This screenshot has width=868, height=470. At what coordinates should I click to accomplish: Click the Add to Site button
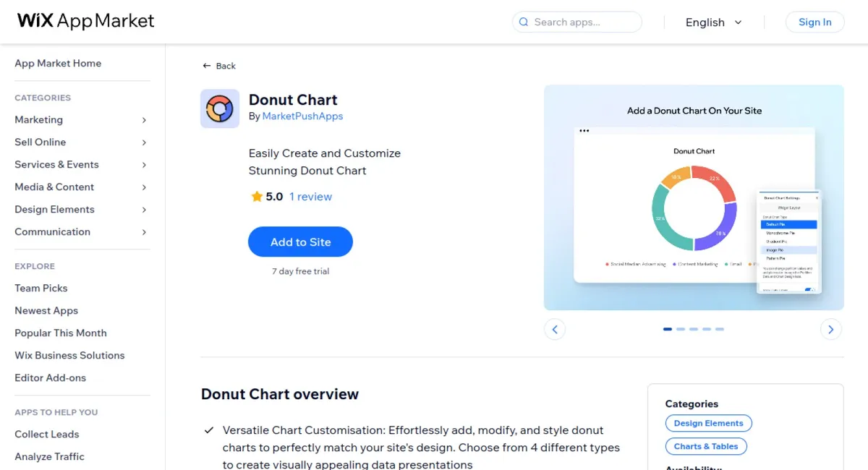(300, 242)
